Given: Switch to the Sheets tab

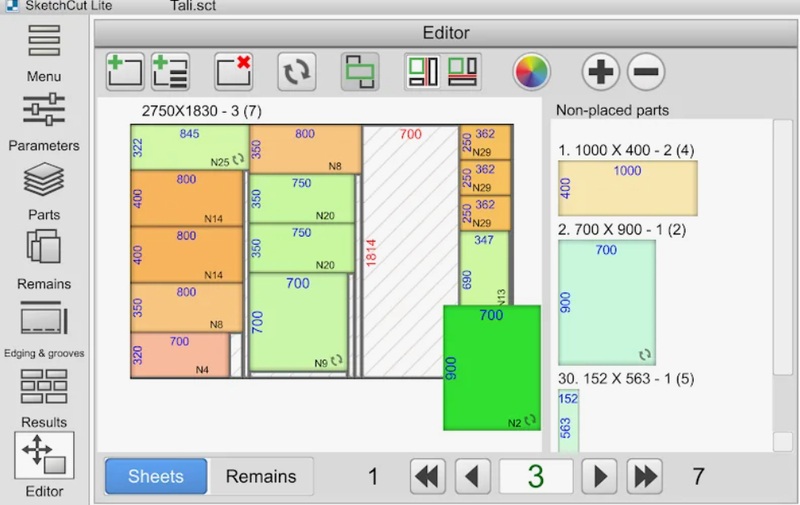Looking at the screenshot, I should click(x=156, y=476).
